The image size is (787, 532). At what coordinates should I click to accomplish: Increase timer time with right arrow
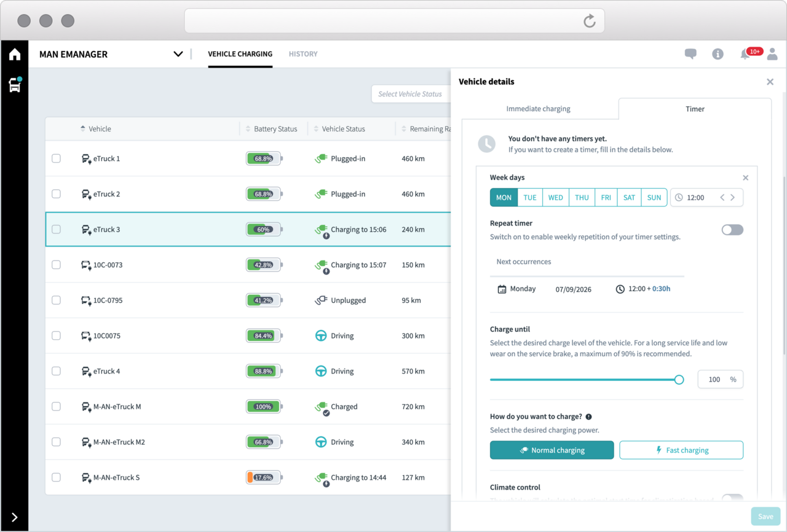click(733, 198)
